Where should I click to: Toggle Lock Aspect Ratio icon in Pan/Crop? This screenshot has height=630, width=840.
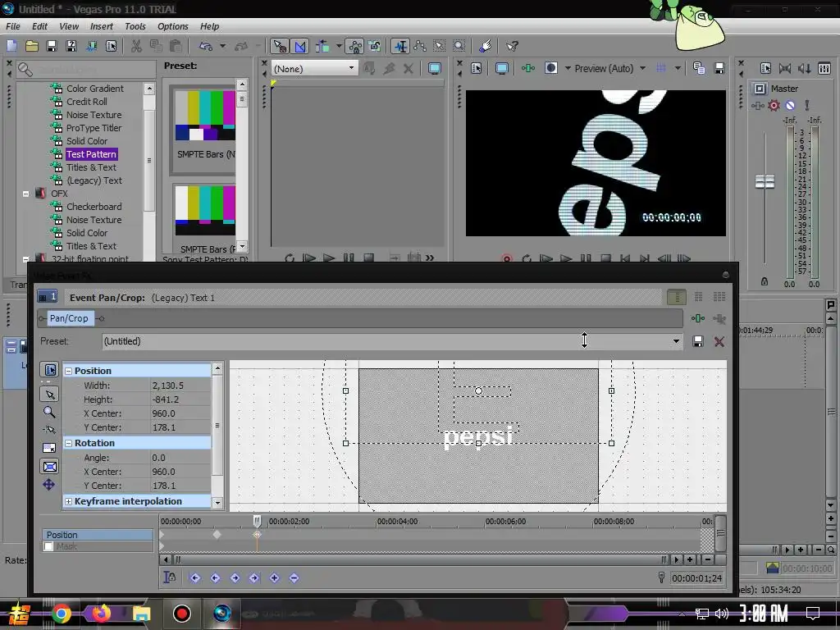(x=49, y=448)
